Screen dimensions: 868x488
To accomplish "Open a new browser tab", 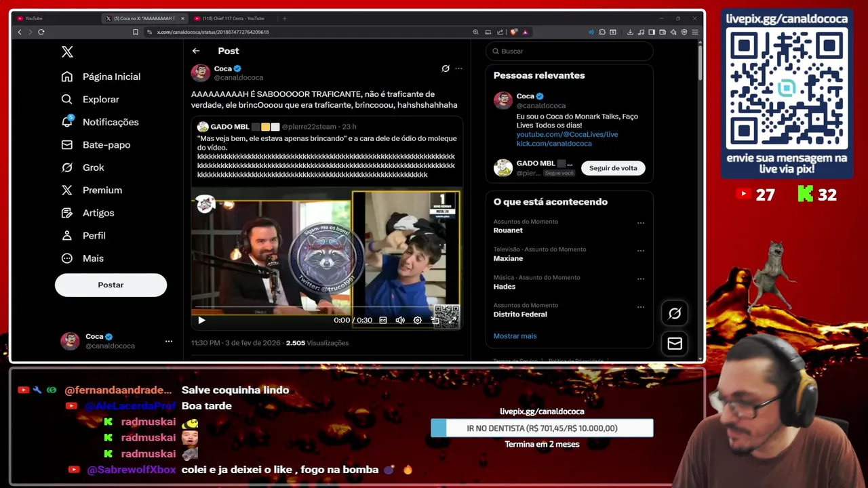I will pos(285,18).
